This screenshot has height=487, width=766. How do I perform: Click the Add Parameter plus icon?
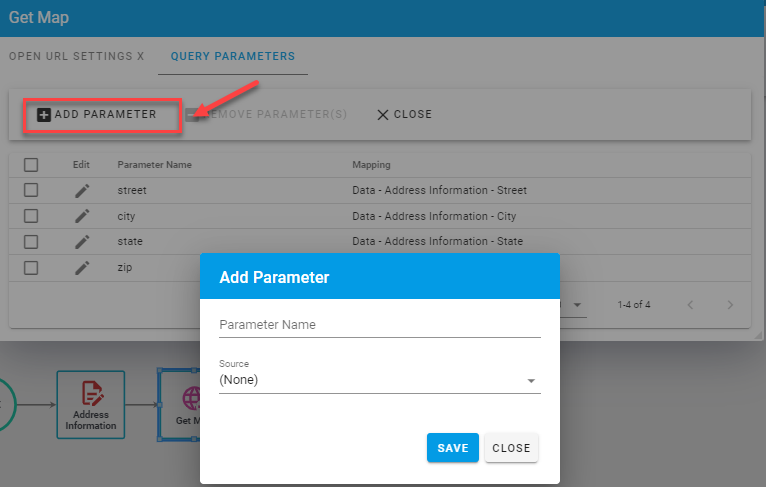pyautogui.click(x=43, y=115)
